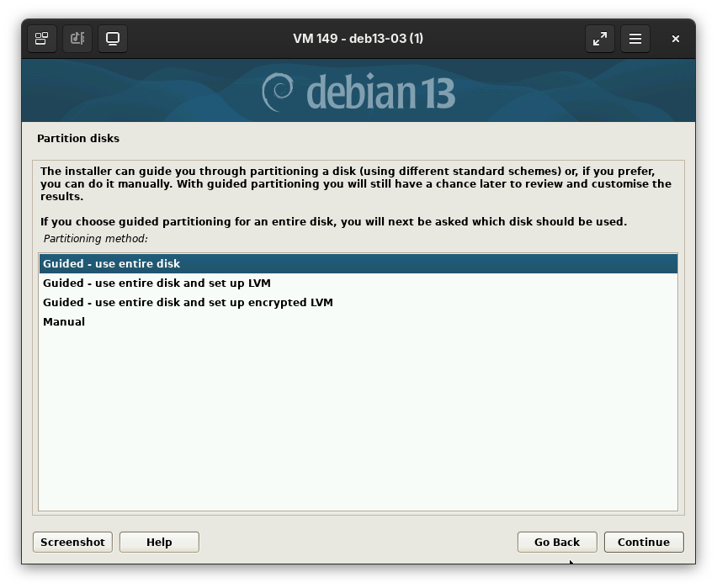
Task: Select the Manual partitioning method
Action: pos(64,321)
